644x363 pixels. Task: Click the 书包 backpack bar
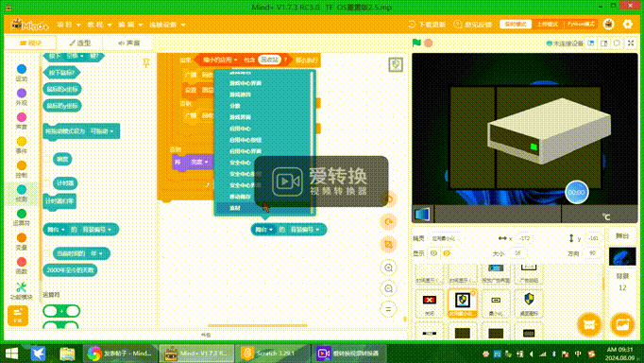(205, 335)
